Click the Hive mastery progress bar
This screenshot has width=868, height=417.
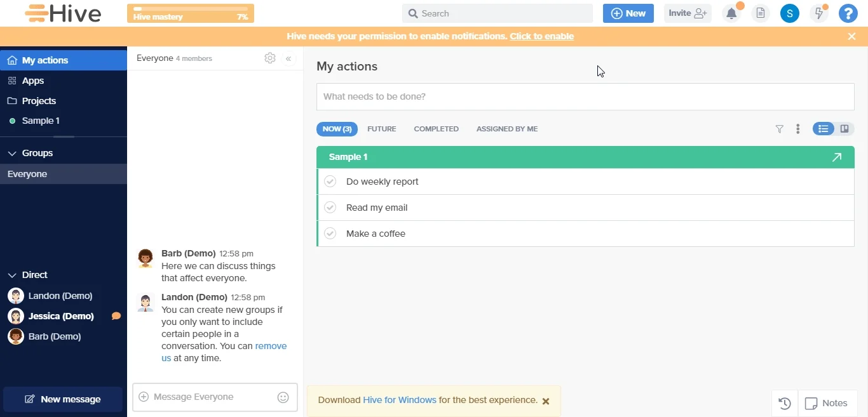tap(191, 13)
